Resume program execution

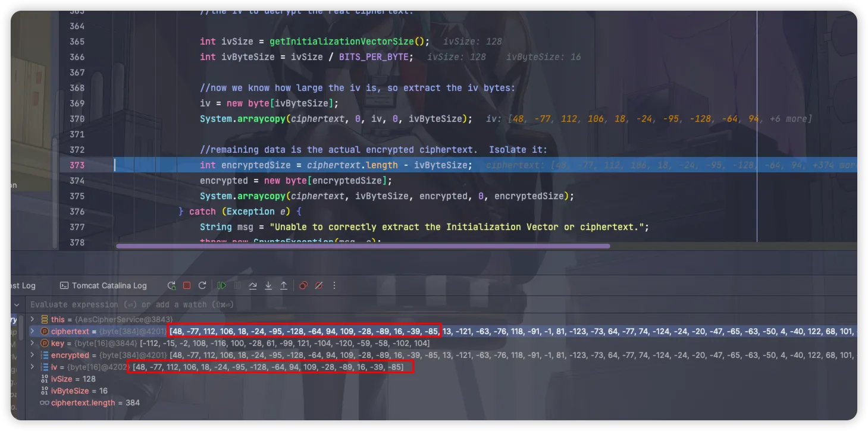click(x=222, y=286)
